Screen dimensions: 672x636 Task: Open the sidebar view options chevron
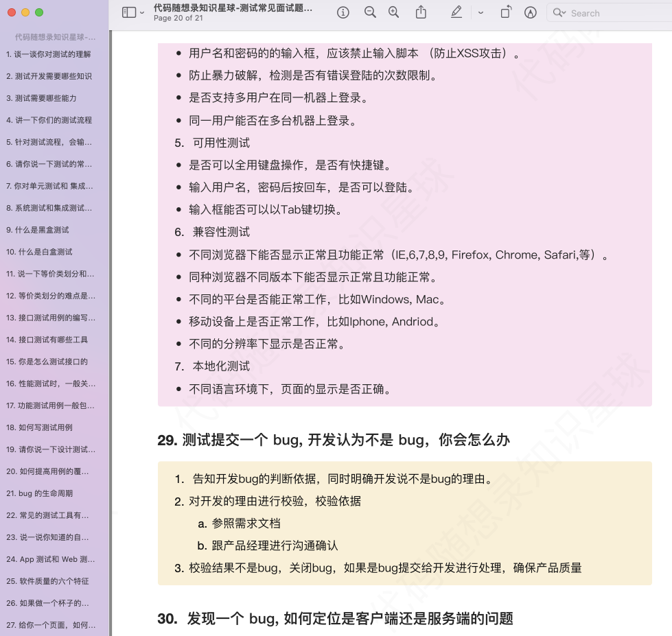coord(142,13)
